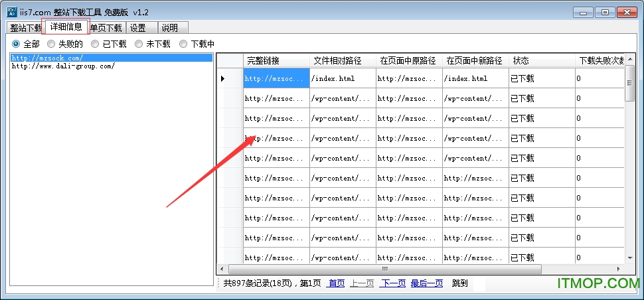Click the table's vertical scrollbar thumb

[629, 83]
